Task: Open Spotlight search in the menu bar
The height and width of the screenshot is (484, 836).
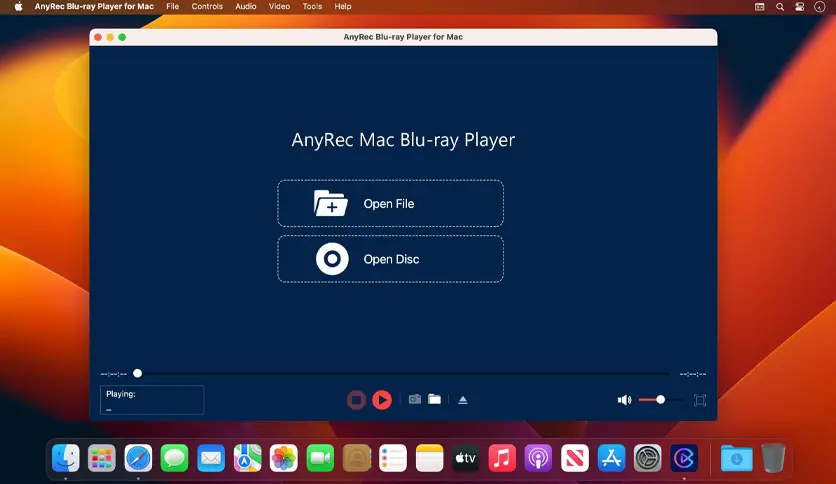Action: click(780, 6)
